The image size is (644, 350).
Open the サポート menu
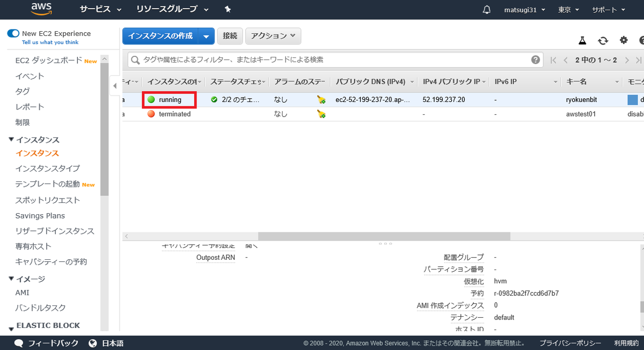(609, 10)
